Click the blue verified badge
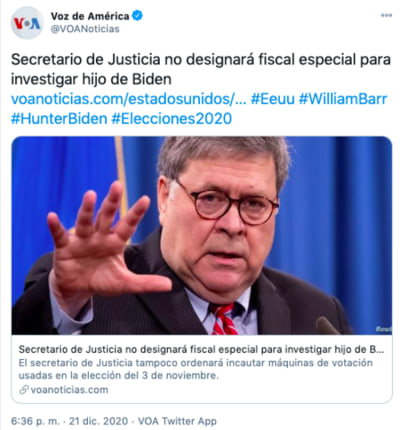 [x=137, y=15]
